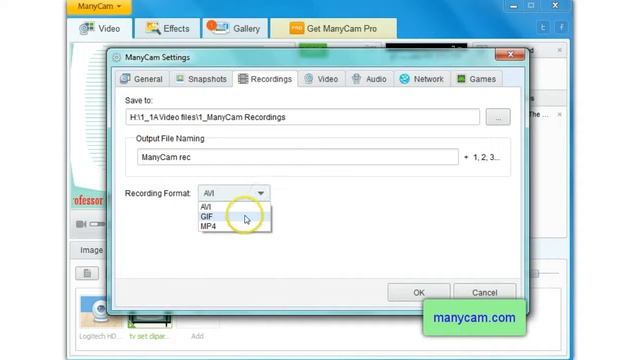The height and width of the screenshot is (360, 640).
Task: Click the document icon button below Image
Action: click(87, 273)
